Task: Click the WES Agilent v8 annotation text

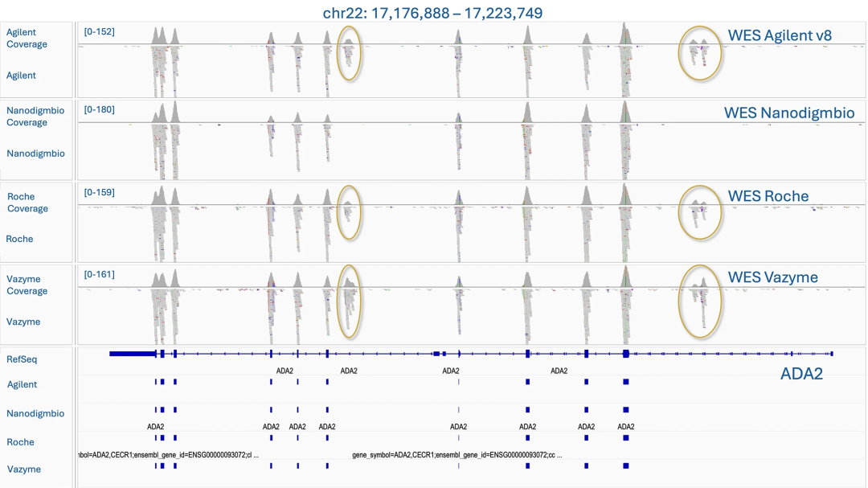Action: pos(780,35)
